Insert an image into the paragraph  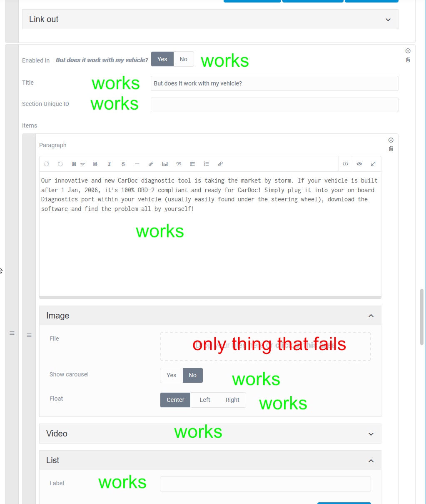[165, 164]
